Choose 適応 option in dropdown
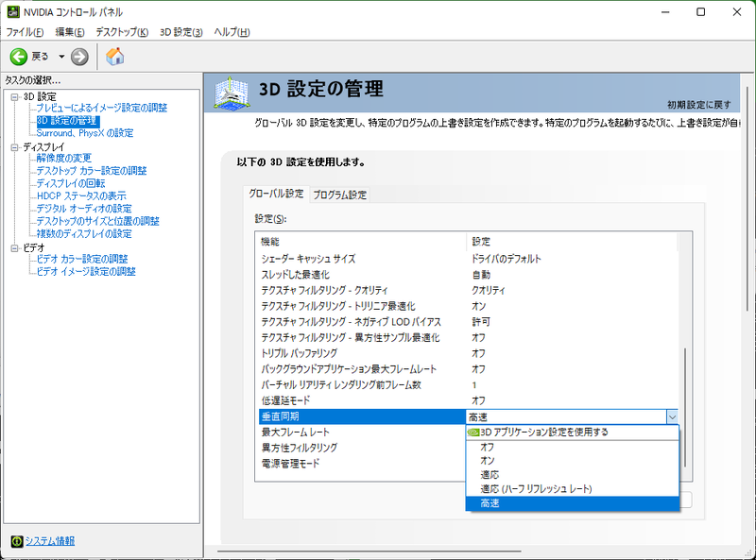The height and width of the screenshot is (560, 756). coord(573,475)
